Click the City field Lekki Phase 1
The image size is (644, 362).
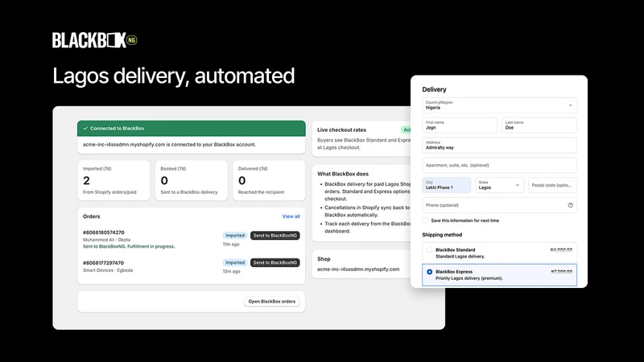point(447,185)
